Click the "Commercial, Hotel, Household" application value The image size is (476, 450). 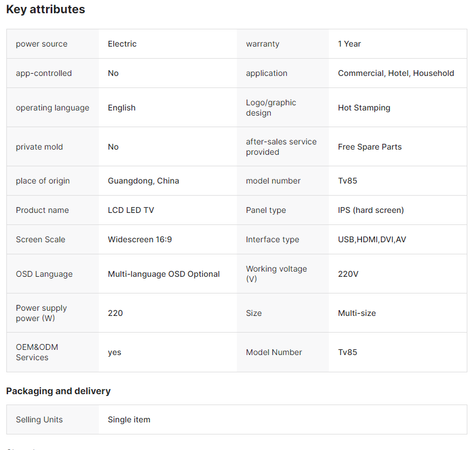(396, 73)
